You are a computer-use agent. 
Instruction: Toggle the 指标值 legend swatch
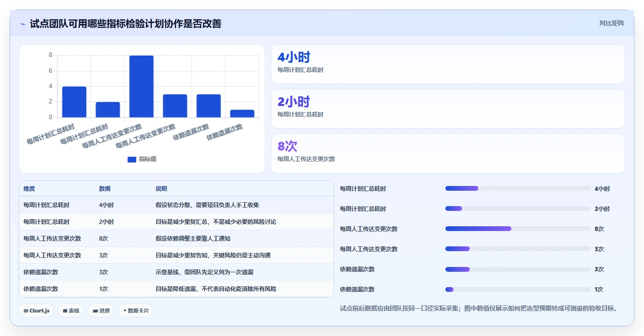pyautogui.click(x=132, y=160)
